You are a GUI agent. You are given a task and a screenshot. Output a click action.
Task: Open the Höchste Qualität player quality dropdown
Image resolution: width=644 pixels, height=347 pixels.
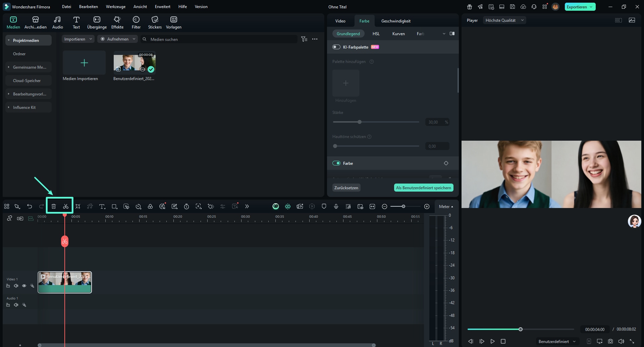(x=504, y=20)
